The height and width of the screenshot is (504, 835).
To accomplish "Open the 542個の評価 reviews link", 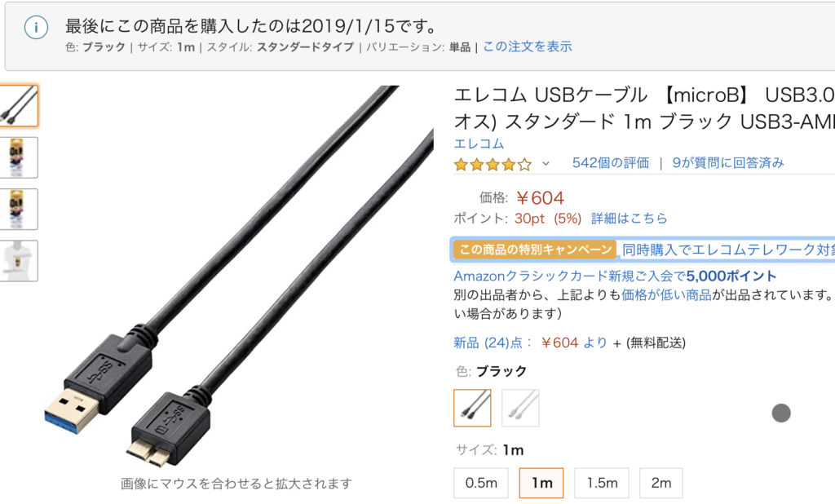I will point(610,163).
